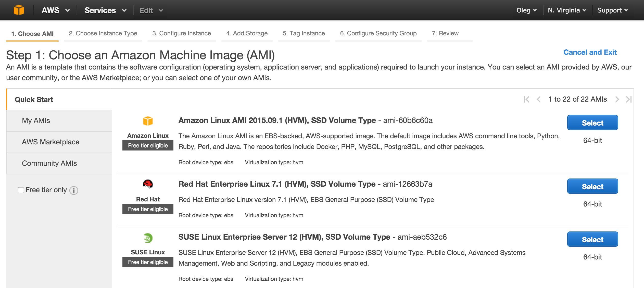Viewport: 644px width, 288px height.
Task: Go to last page of AMIs
Action: pyautogui.click(x=629, y=99)
